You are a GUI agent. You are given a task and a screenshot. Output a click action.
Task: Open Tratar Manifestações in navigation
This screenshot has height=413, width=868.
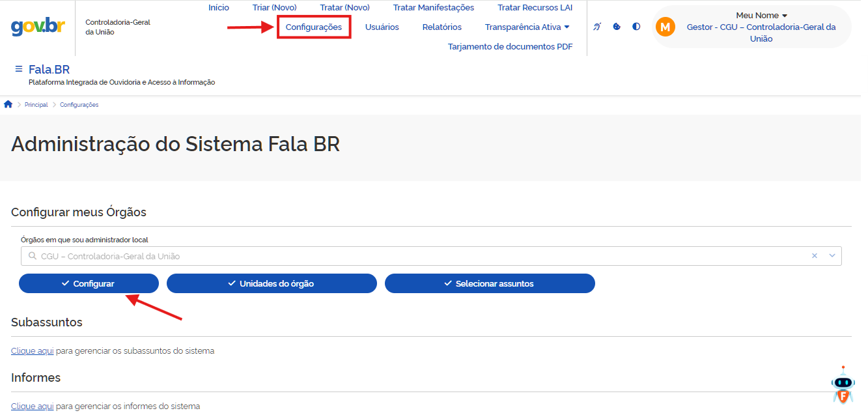(434, 8)
